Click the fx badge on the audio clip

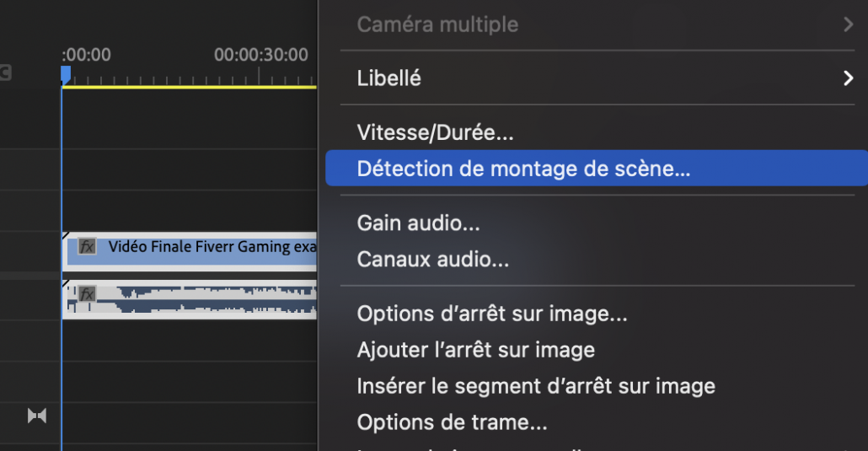tap(87, 294)
